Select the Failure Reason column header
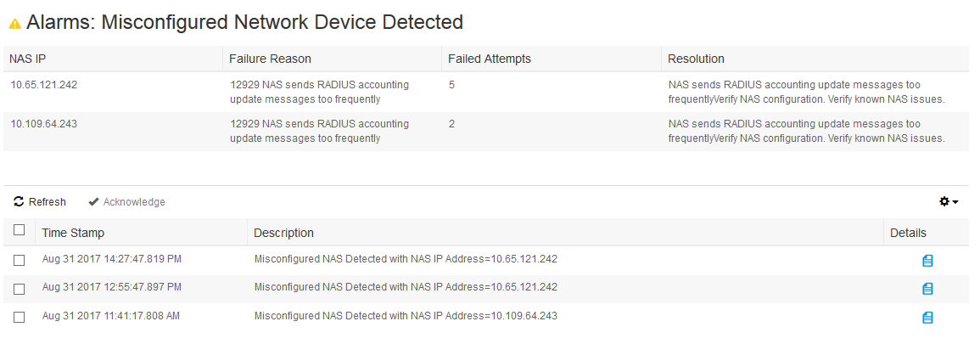The height and width of the screenshot is (344, 980). [270, 59]
